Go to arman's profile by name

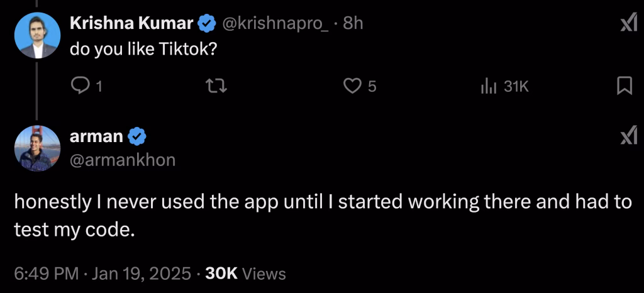tap(96, 135)
